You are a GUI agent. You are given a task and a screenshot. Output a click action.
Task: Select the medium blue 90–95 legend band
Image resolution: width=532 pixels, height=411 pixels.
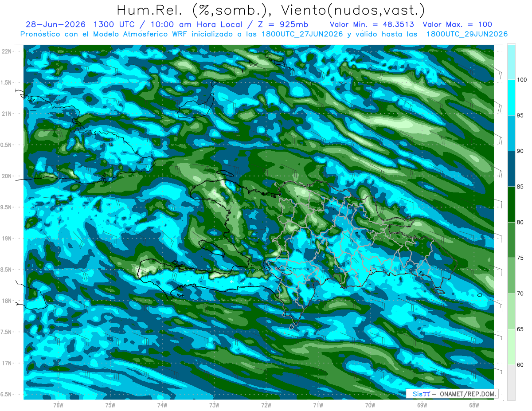[x=511, y=133]
